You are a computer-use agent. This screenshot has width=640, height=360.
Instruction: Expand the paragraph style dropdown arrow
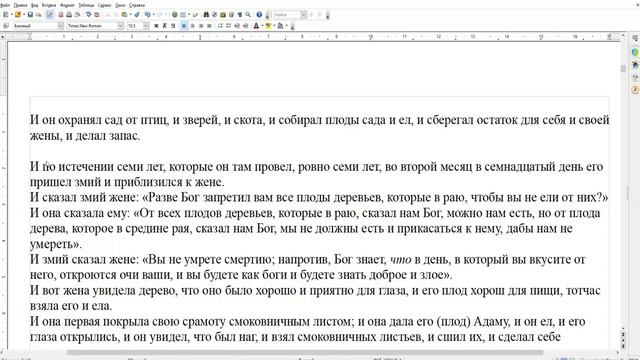pyautogui.click(x=61, y=26)
